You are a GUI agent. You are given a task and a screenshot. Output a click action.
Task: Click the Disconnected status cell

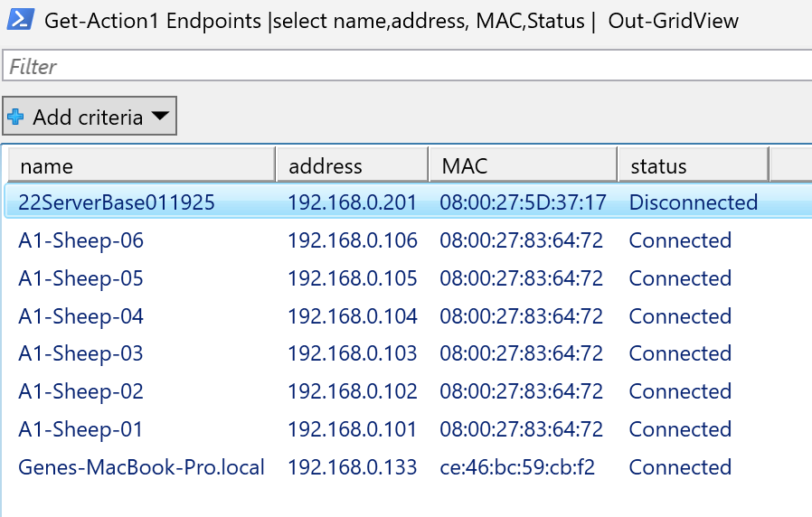click(694, 202)
